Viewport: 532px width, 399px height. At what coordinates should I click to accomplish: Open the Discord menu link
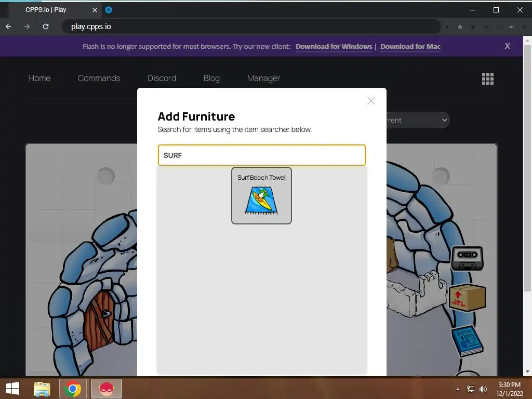pos(162,78)
